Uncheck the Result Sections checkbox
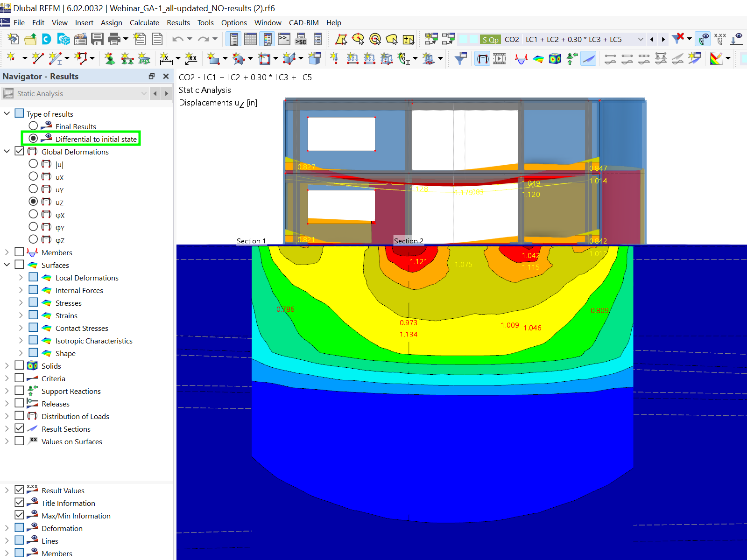 [x=19, y=428]
